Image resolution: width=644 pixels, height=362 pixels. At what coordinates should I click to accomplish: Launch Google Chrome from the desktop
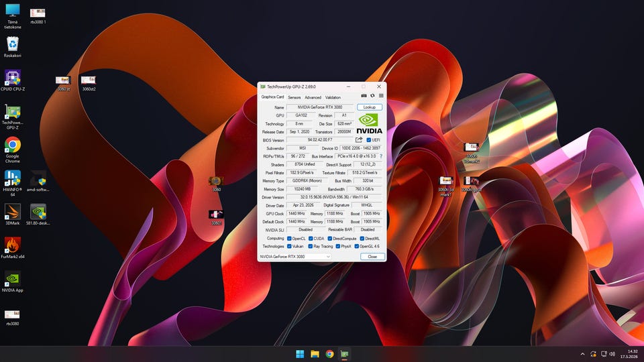tap(12, 149)
